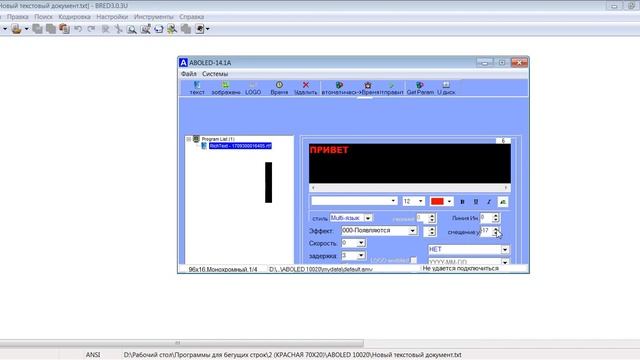Click the смещение y value field
This screenshot has width=640, height=360.
coord(486,231)
